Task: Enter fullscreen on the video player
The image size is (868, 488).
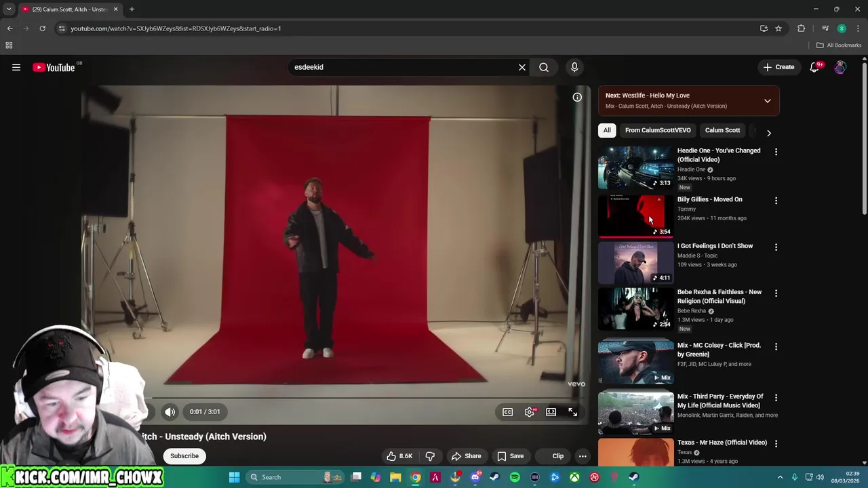Action: pos(572,411)
